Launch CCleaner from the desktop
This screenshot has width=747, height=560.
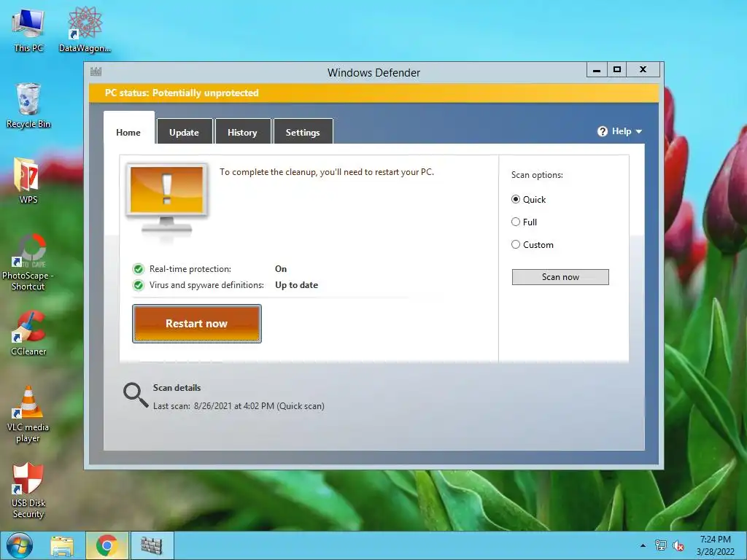[x=28, y=332]
